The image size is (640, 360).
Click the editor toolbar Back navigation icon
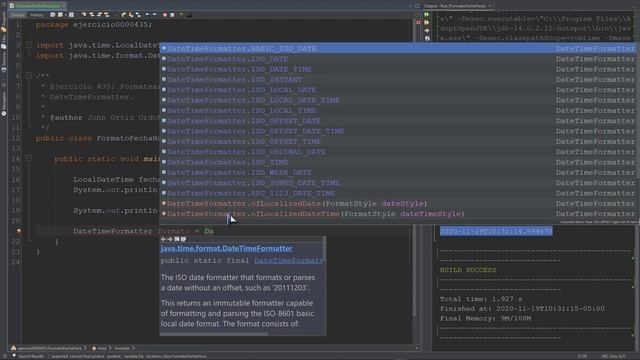60,15
